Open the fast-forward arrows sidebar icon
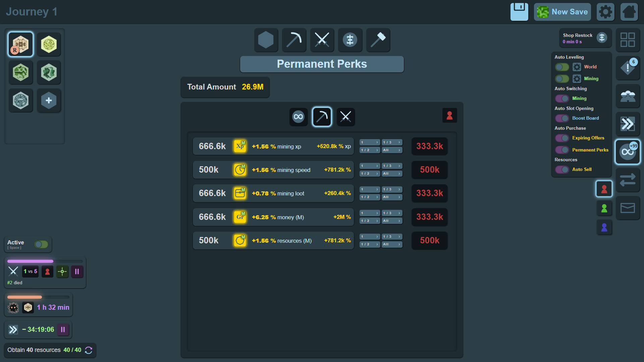The height and width of the screenshot is (362, 644). [x=628, y=124]
